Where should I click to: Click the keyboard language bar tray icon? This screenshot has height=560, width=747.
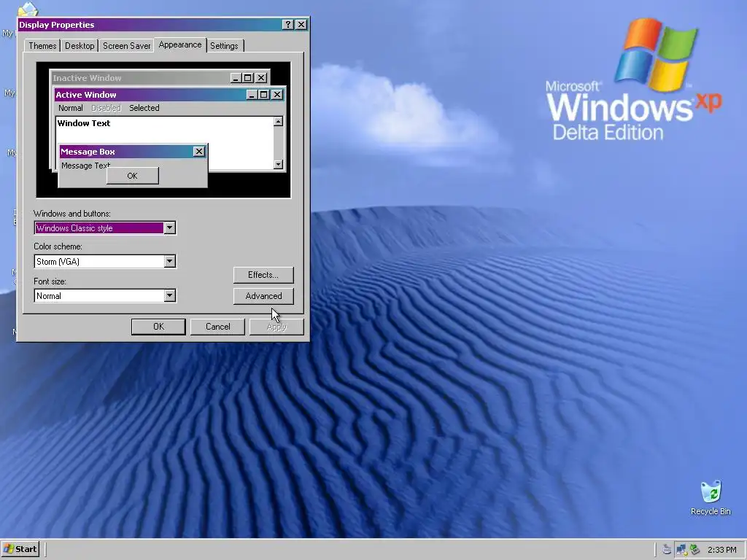click(x=667, y=550)
